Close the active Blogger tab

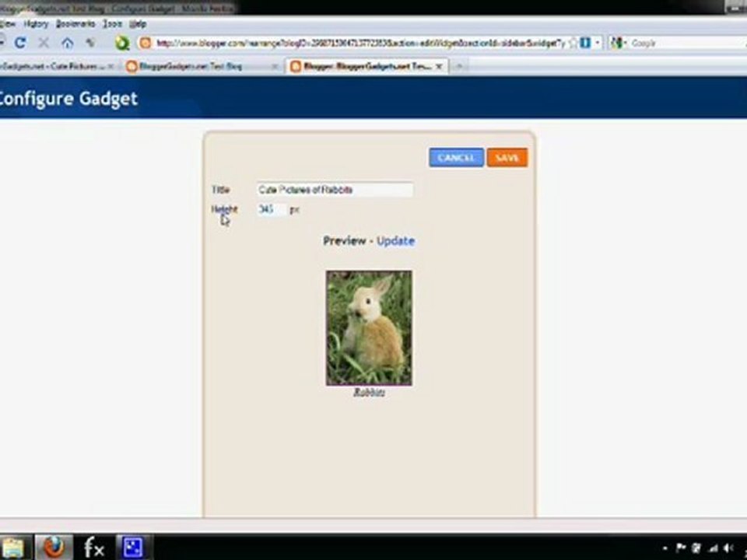click(439, 66)
